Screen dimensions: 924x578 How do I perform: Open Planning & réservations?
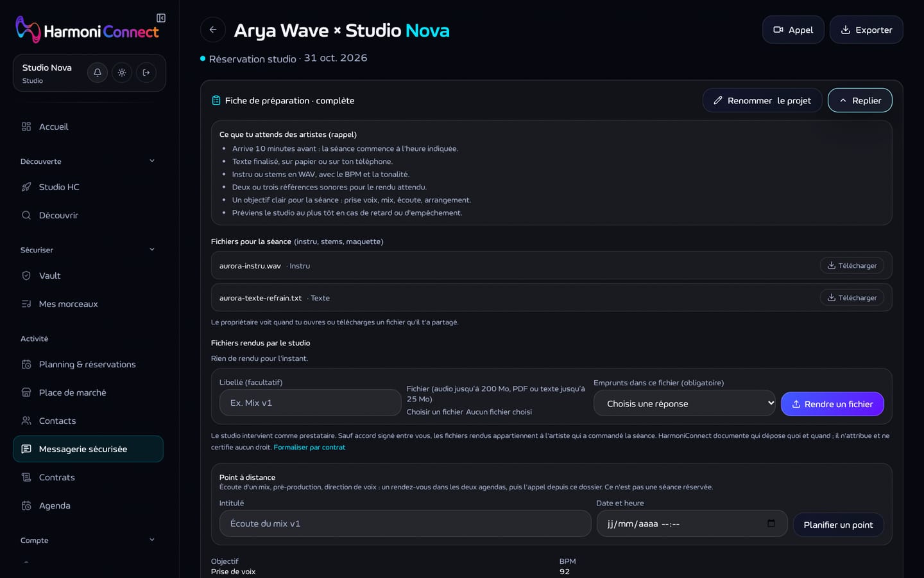pyautogui.click(x=88, y=364)
